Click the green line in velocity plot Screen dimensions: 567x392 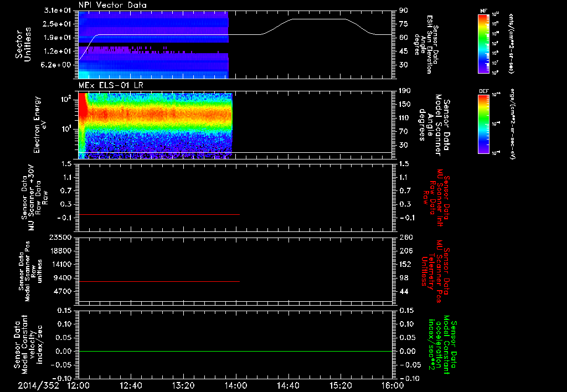(235, 351)
